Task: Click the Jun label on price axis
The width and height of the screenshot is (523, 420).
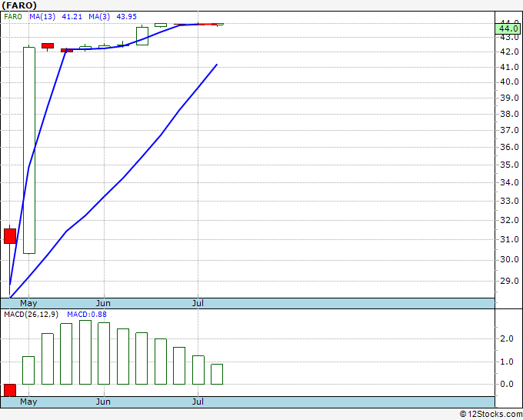Action: 103,303
